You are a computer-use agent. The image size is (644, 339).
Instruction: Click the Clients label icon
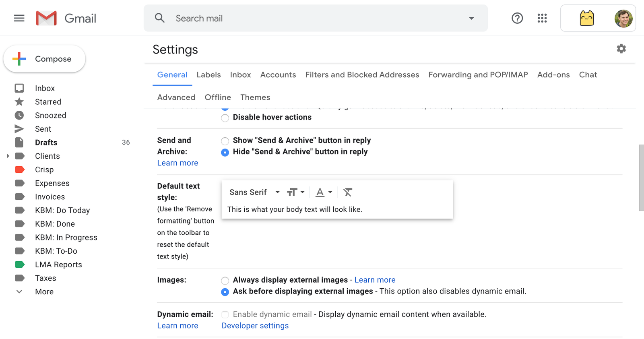(x=20, y=156)
